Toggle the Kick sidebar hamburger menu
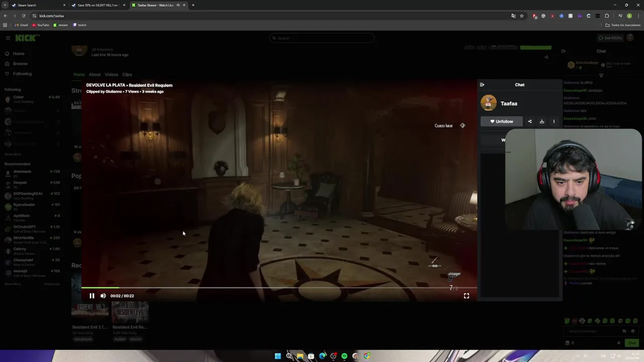This screenshot has height=362, width=644. (x=8, y=38)
